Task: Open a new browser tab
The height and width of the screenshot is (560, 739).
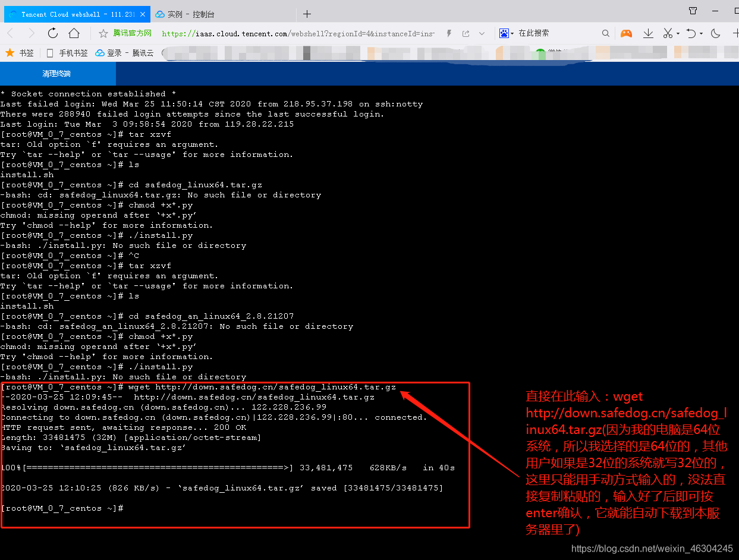Action: click(x=307, y=14)
